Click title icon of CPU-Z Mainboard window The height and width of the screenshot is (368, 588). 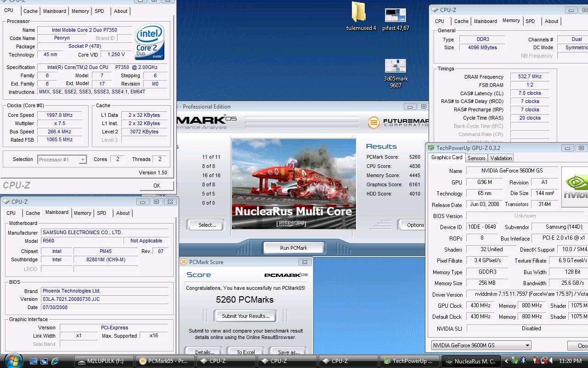point(6,201)
